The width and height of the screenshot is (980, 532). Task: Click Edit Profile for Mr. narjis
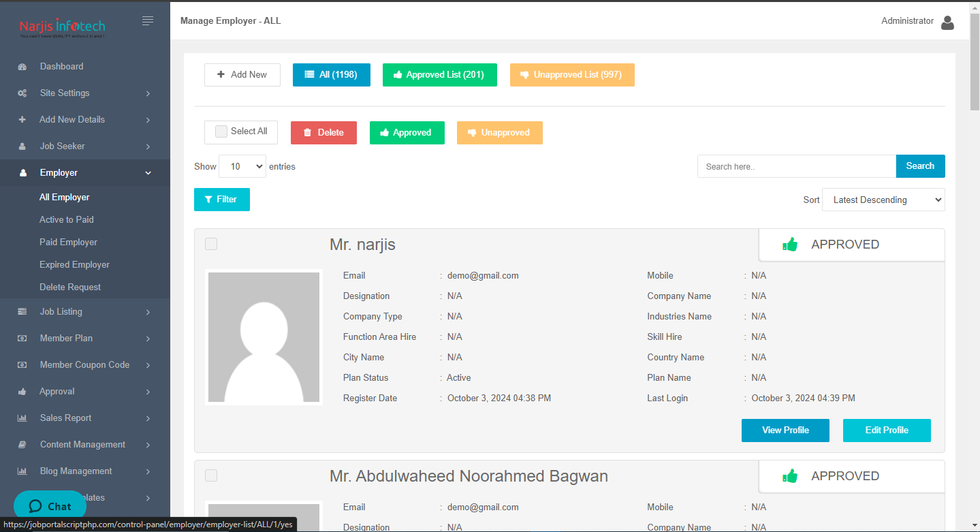[x=887, y=431]
